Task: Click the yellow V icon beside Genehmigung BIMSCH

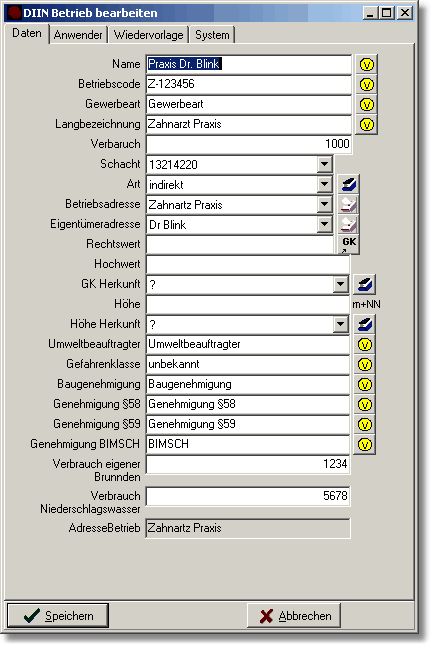Action: 365,444
